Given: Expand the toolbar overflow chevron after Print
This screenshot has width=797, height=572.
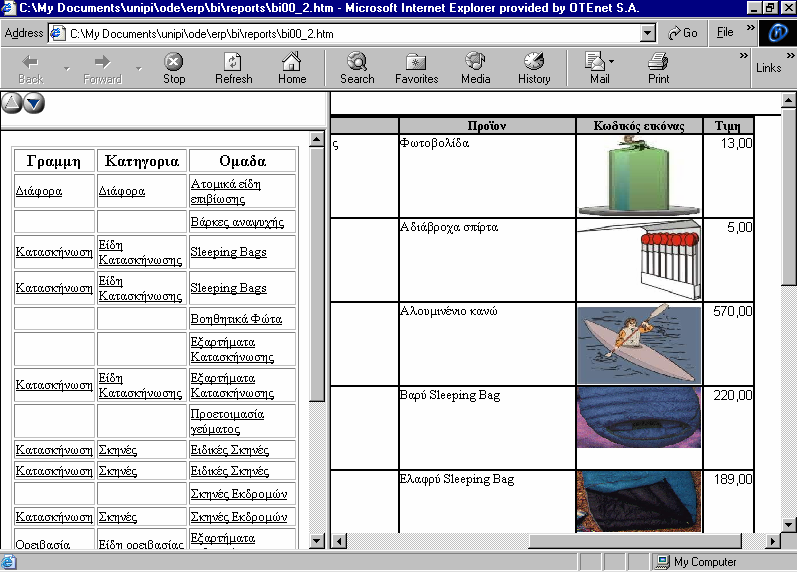Looking at the screenshot, I should pyautogui.click(x=744, y=55).
